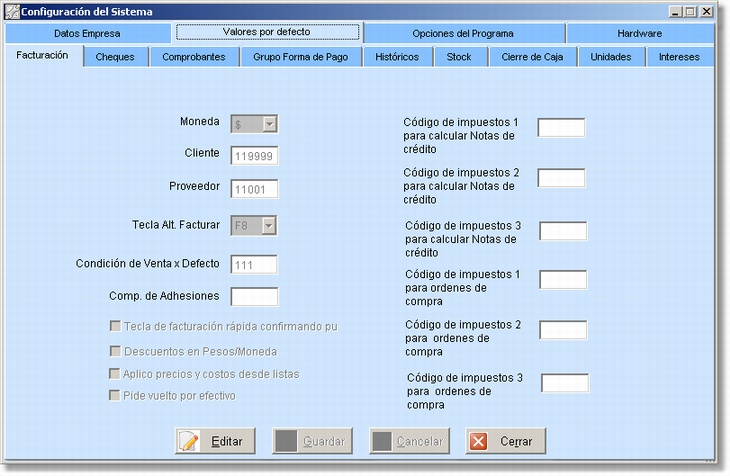
Task: Toggle 'Descuentos en Pesos/Moneda' checkbox
Action: (x=115, y=351)
